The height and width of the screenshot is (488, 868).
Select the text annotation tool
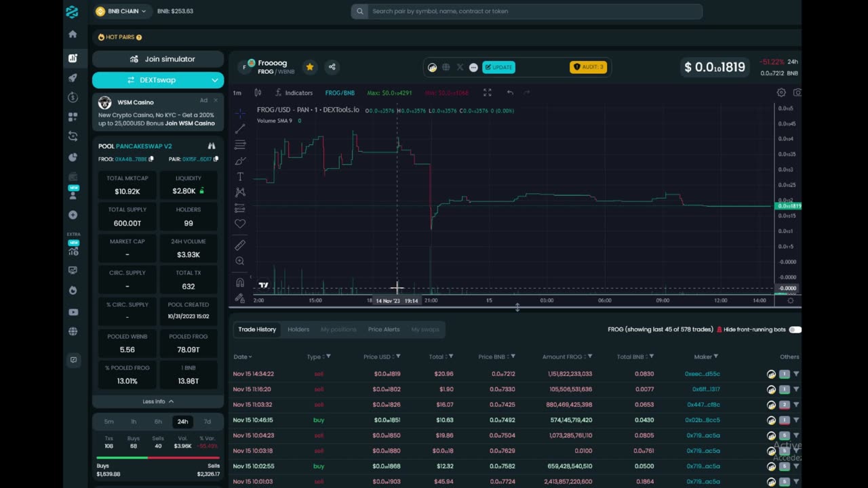click(240, 176)
